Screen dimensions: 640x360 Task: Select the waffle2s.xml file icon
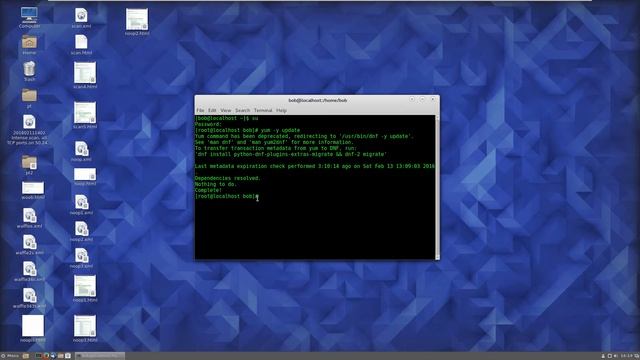point(29,242)
